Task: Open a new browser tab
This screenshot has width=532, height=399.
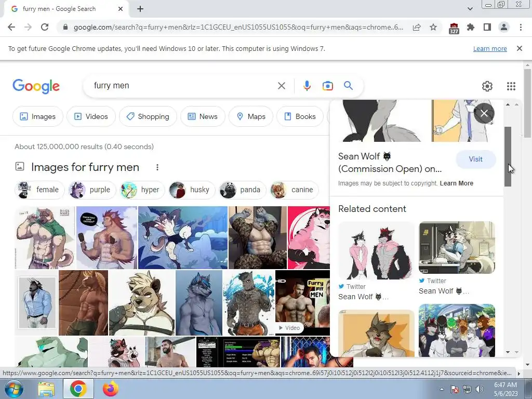Action: [x=140, y=9]
